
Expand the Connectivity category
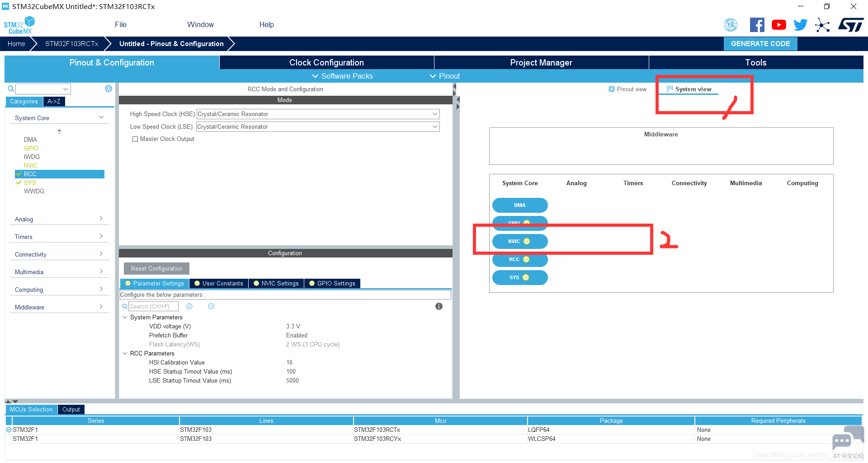click(x=59, y=254)
